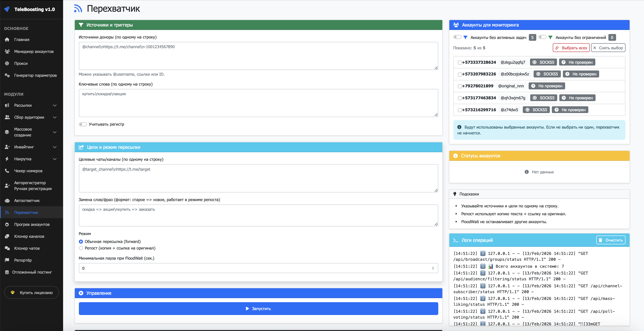Screen dimensions: 644x331
Task: Click the gears icon for Генератор параметров
Action: pos(7,75)
